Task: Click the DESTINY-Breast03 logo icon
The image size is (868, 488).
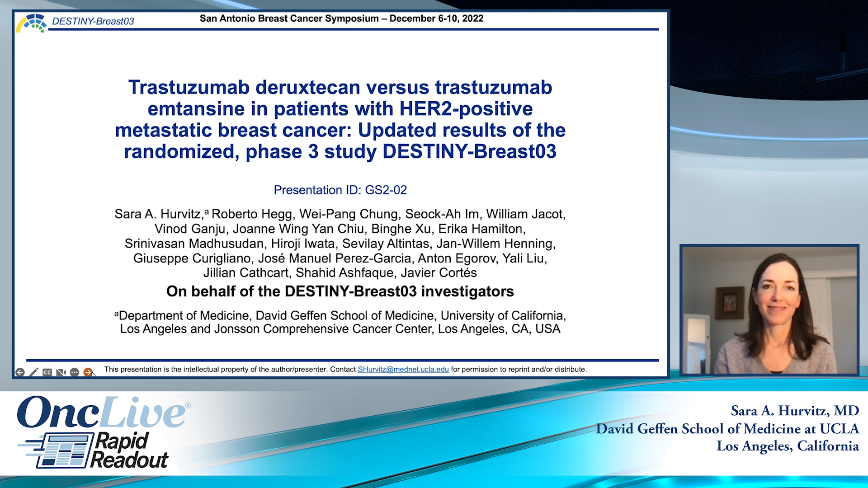Action: (31, 23)
